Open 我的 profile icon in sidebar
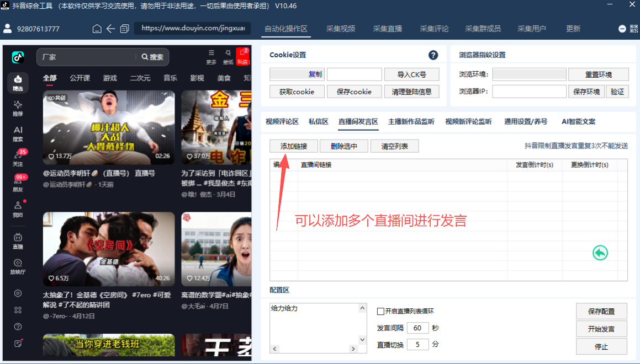 (18, 209)
